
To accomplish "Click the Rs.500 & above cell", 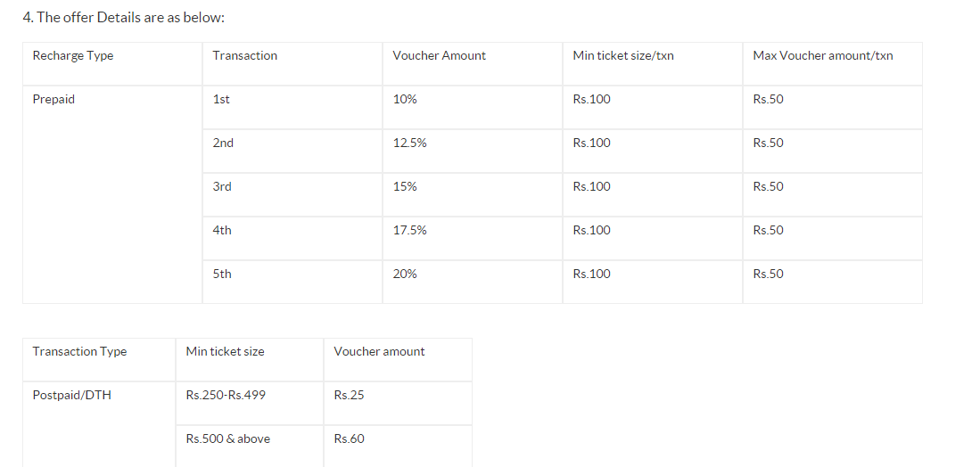I will tap(227, 439).
